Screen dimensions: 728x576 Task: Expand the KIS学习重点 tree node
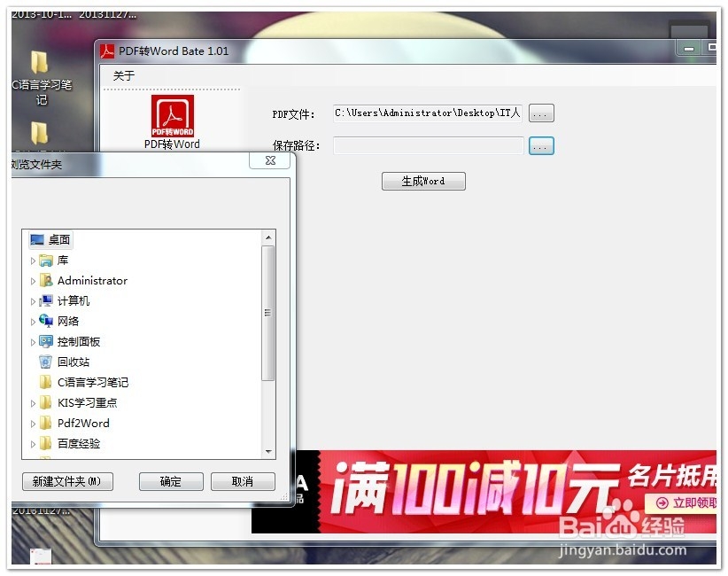point(33,403)
